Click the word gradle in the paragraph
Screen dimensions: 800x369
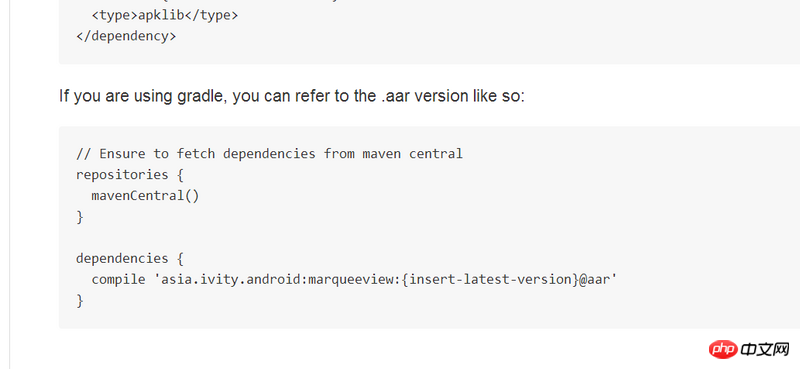tap(202, 96)
